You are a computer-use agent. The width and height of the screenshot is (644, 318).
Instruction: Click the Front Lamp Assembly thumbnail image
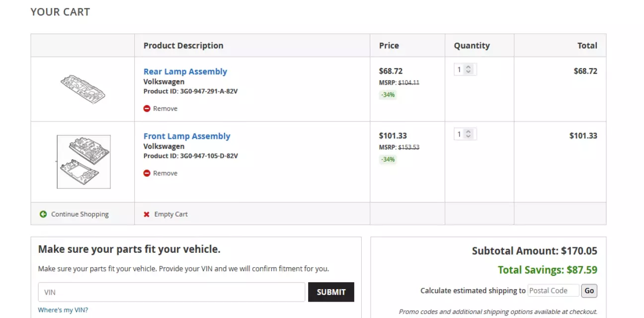(x=83, y=162)
